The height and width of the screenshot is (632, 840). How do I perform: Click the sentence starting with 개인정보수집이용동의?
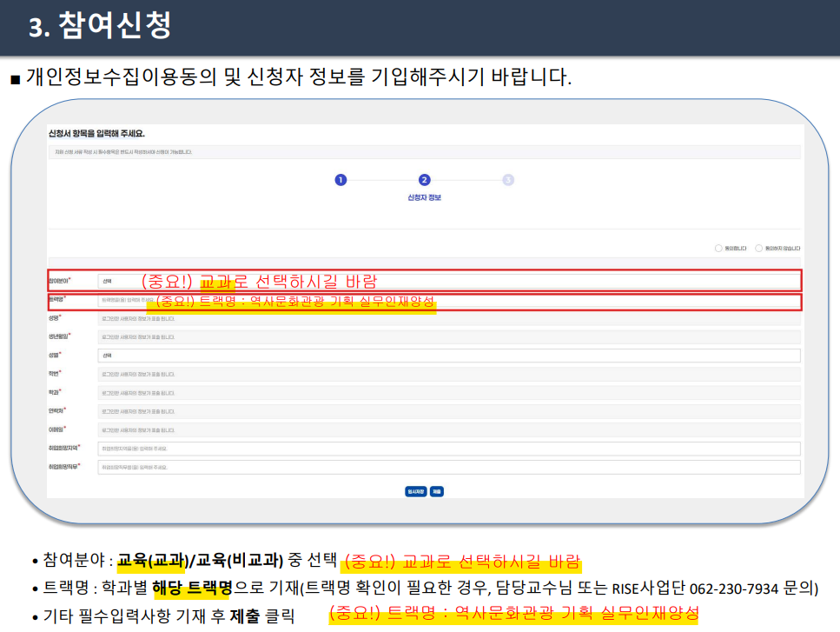click(x=299, y=77)
